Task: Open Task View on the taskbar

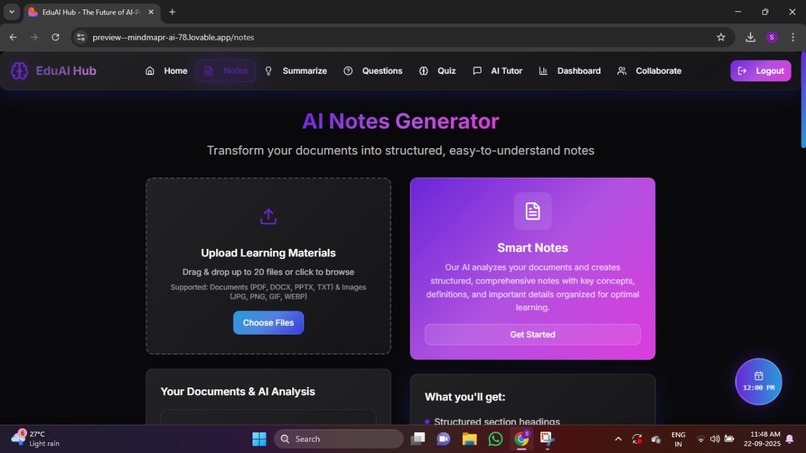Action: (418, 439)
